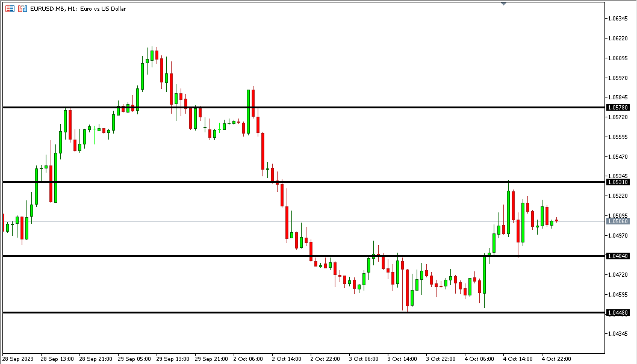Image resolution: width=637 pixels, height=364 pixels.
Task: Select the 1.04480 horizontal line price label
Action: 618,312
